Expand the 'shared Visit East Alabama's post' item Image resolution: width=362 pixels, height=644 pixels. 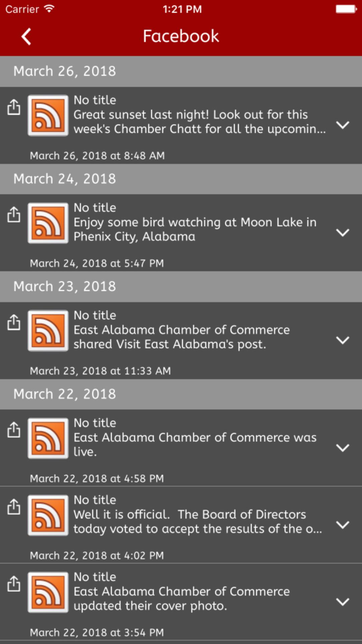tap(343, 340)
